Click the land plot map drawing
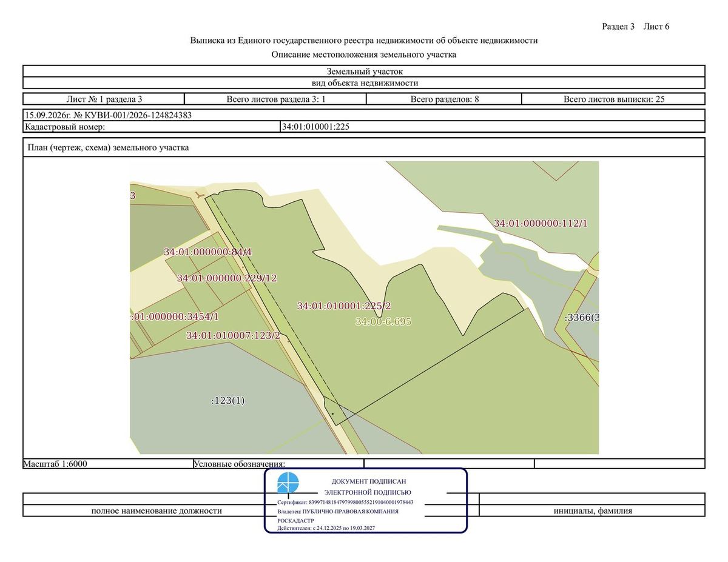The image size is (728, 562). 364,307
